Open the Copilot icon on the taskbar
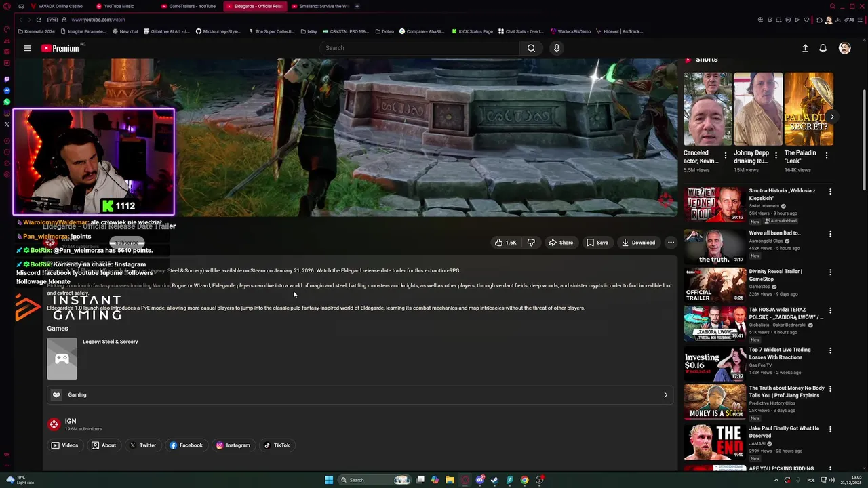868x488 pixels. (435, 480)
